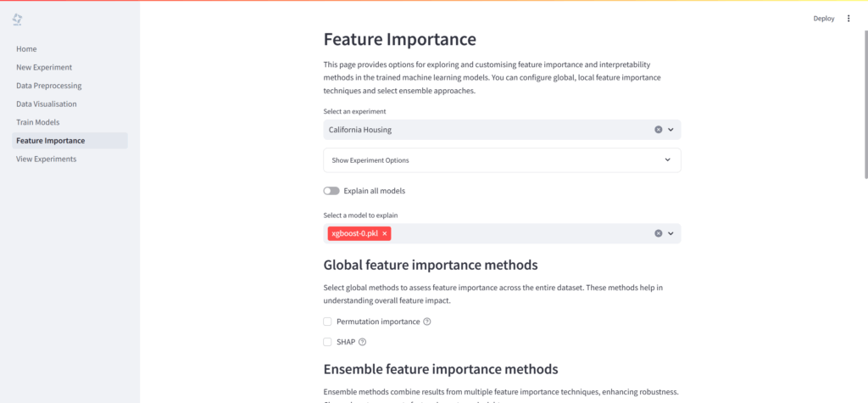Open the three-dot main menu
Viewport: 868px width, 403px height.
[849, 19]
